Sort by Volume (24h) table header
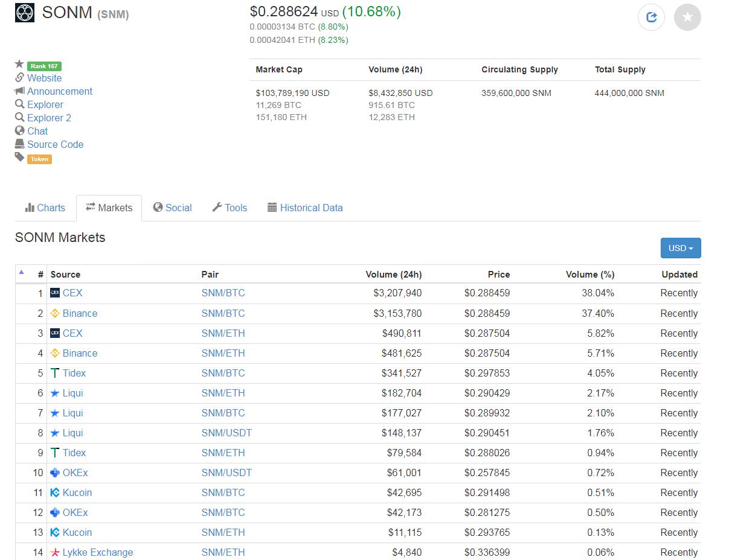Image resolution: width=732 pixels, height=560 pixels. 394,274
